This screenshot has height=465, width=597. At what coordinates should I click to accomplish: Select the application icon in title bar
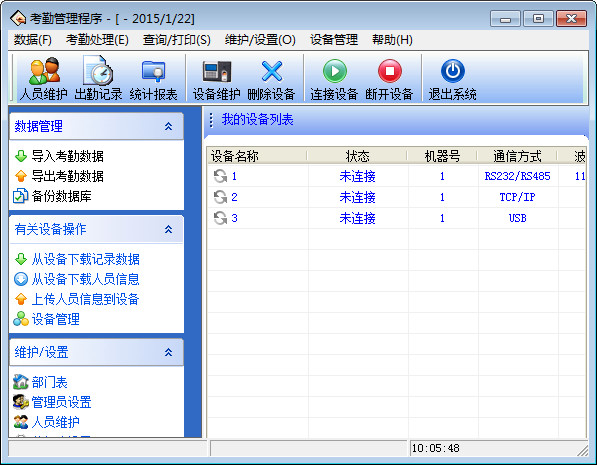point(18,18)
